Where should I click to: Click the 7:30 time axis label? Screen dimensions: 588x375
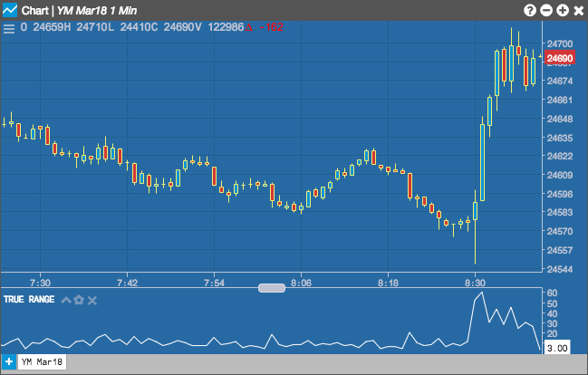41,283
